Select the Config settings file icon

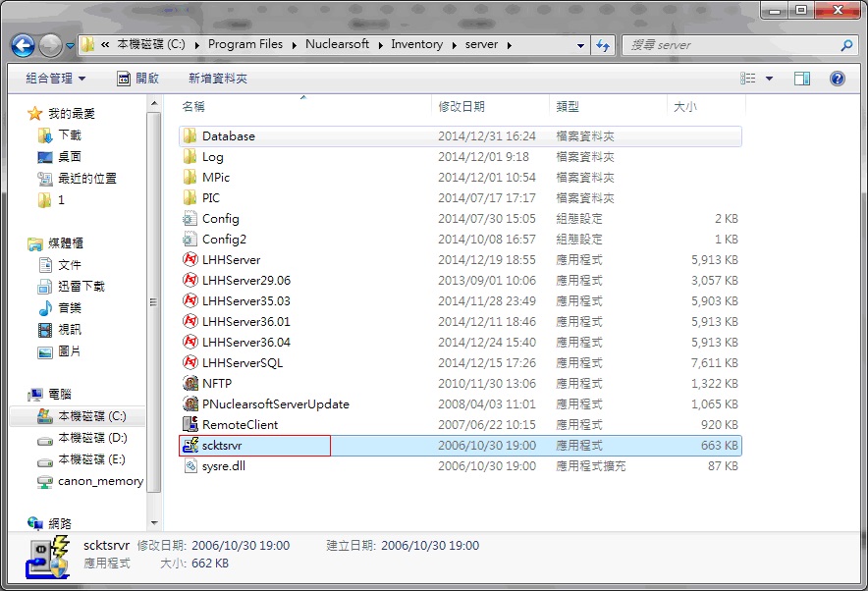point(190,219)
